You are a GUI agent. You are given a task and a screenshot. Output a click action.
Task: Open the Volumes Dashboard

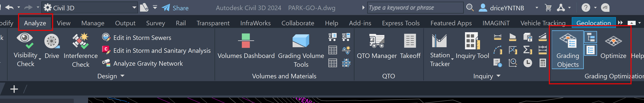[x=246, y=46]
